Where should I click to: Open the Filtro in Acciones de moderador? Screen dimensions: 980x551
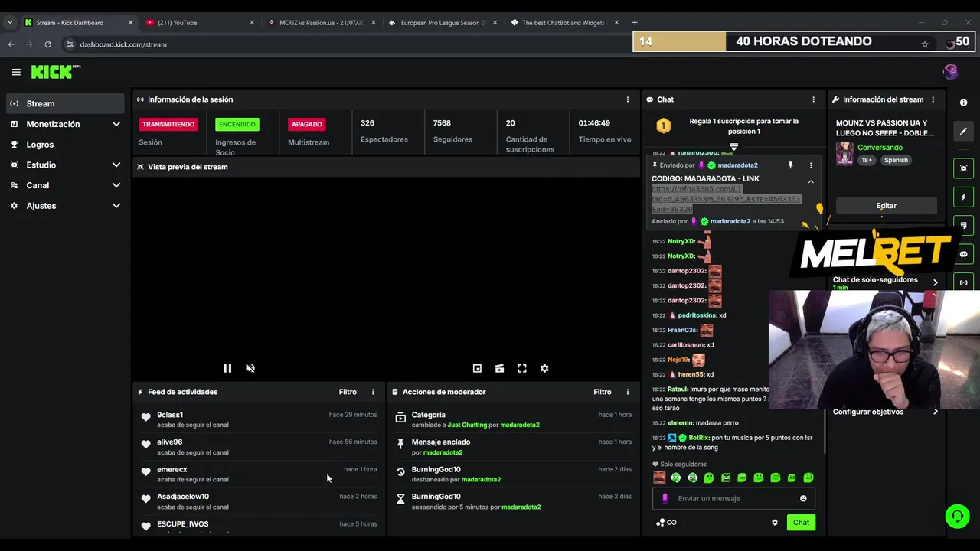[x=602, y=392]
